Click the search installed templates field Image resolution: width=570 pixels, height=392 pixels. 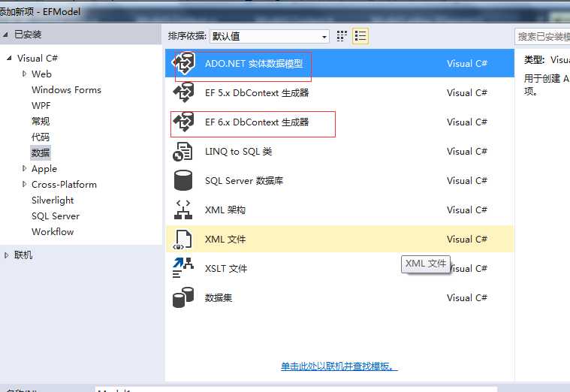pyautogui.click(x=542, y=36)
